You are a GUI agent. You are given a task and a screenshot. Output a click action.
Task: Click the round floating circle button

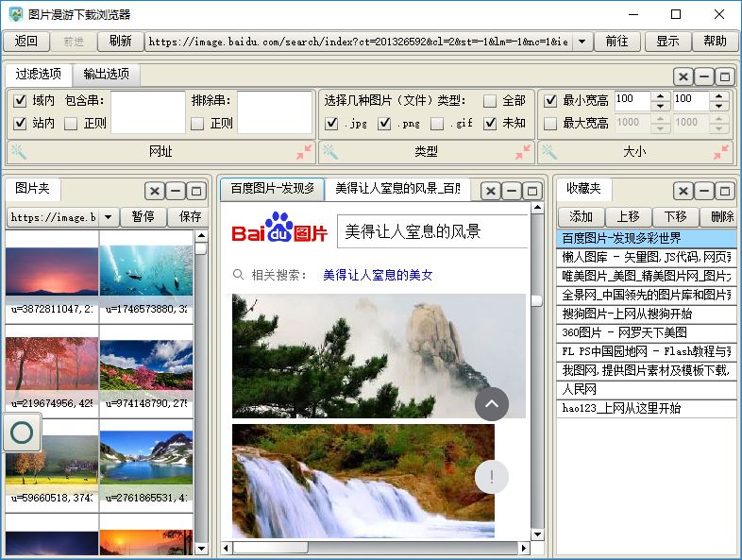point(22,433)
